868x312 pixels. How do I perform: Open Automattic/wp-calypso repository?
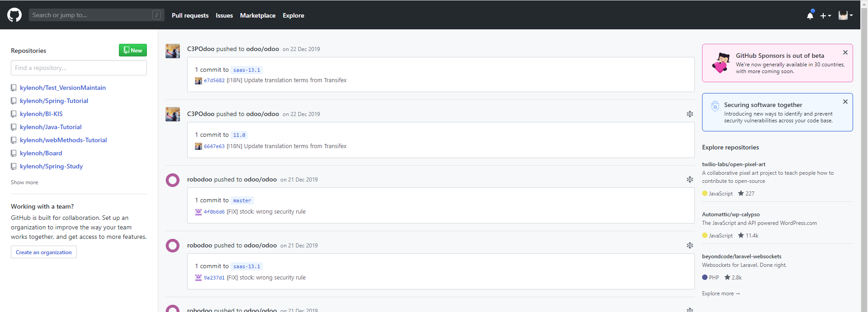(731, 214)
